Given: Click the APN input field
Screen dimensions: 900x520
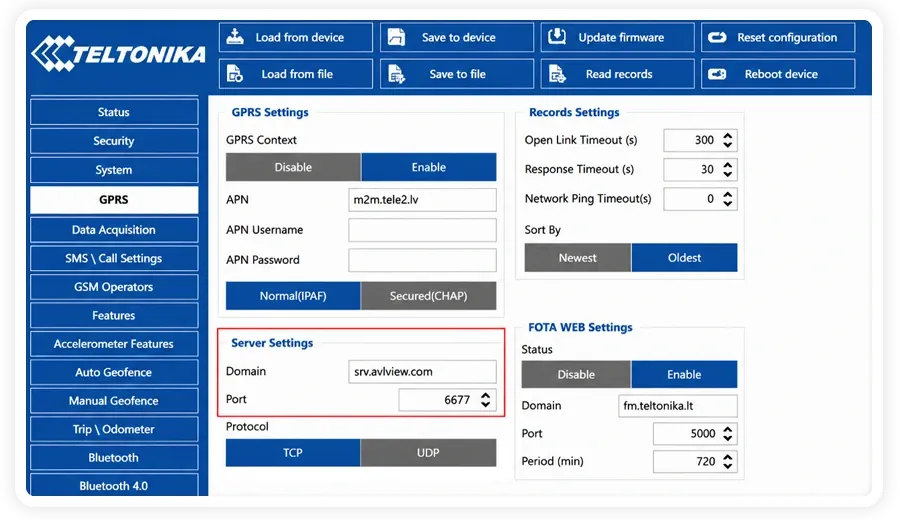Looking at the screenshot, I should pyautogui.click(x=422, y=200).
